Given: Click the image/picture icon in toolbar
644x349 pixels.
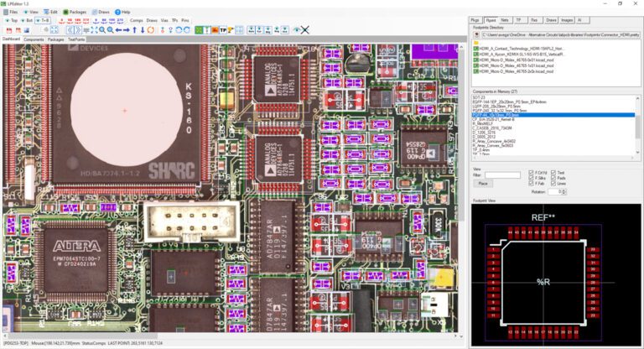Looking at the screenshot, I should [27, 30].
